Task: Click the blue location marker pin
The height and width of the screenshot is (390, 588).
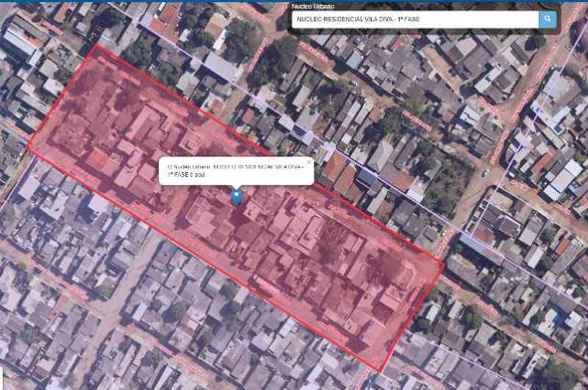Action: point(236,197)
